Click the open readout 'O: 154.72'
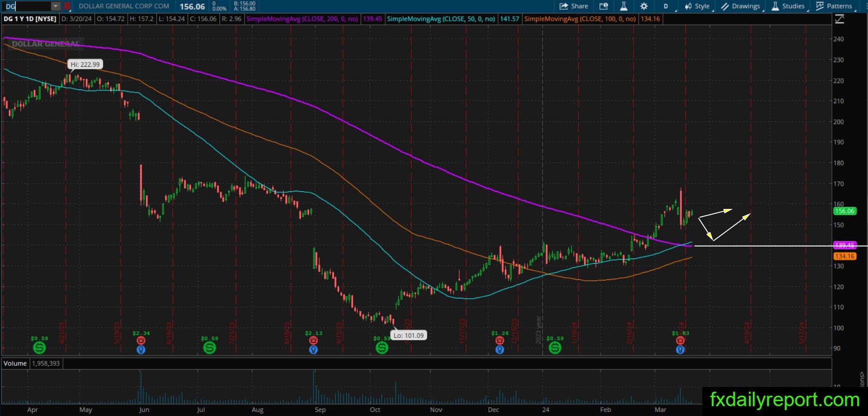This screenshot has width=868, height=416. click(x=110, y=19)
